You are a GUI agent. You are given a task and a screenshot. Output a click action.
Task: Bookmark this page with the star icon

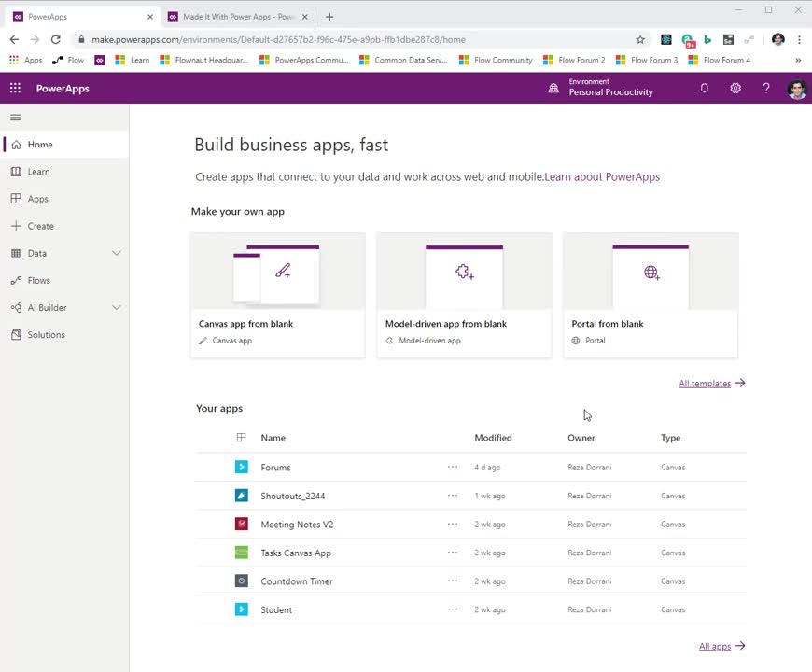click(x=640, y=40)
